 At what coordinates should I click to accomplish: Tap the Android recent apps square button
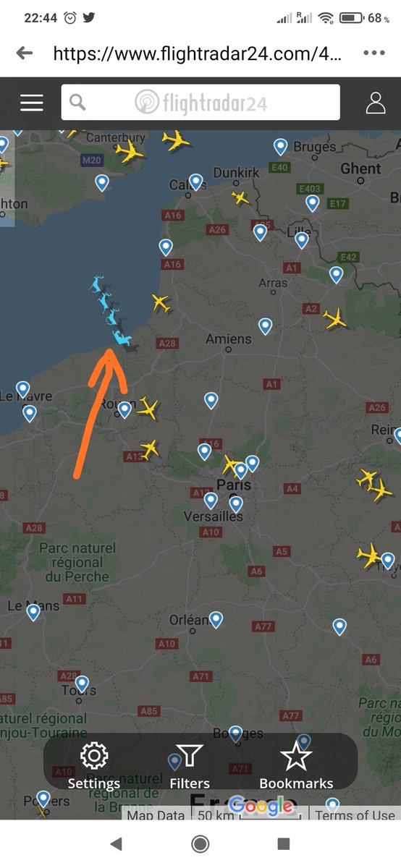pyautogui.click(x=284, y=843)
